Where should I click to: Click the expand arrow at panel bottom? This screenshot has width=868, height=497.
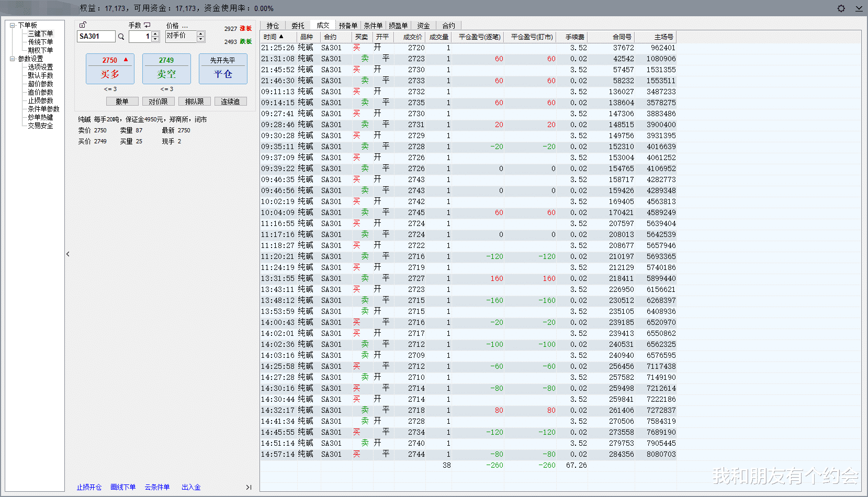click(249, 487)
